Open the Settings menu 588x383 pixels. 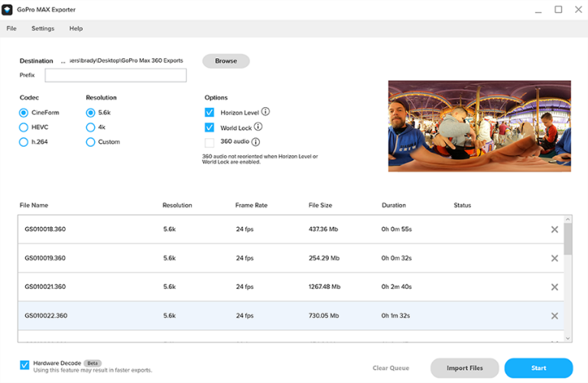pyautogui.click(x=43, y=28)
